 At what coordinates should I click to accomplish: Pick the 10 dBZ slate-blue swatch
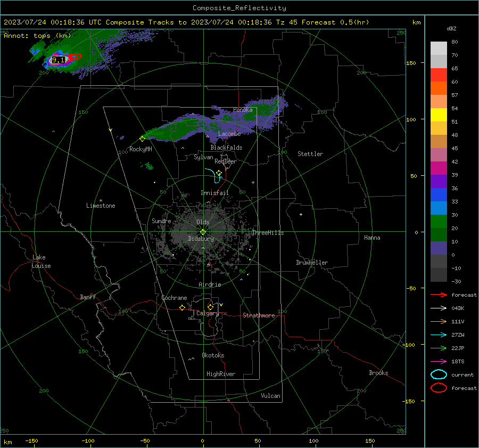click(x=439, y=248)
